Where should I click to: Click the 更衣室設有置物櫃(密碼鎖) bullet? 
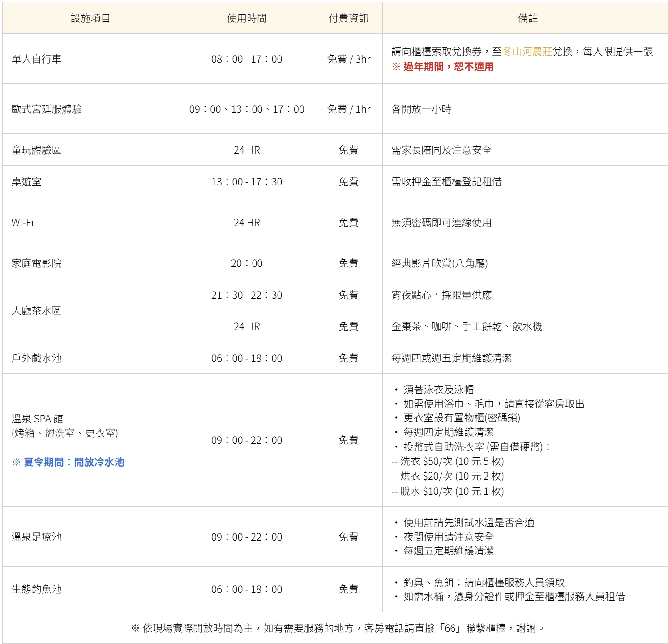pyautogui.click(x=457, y=417)
